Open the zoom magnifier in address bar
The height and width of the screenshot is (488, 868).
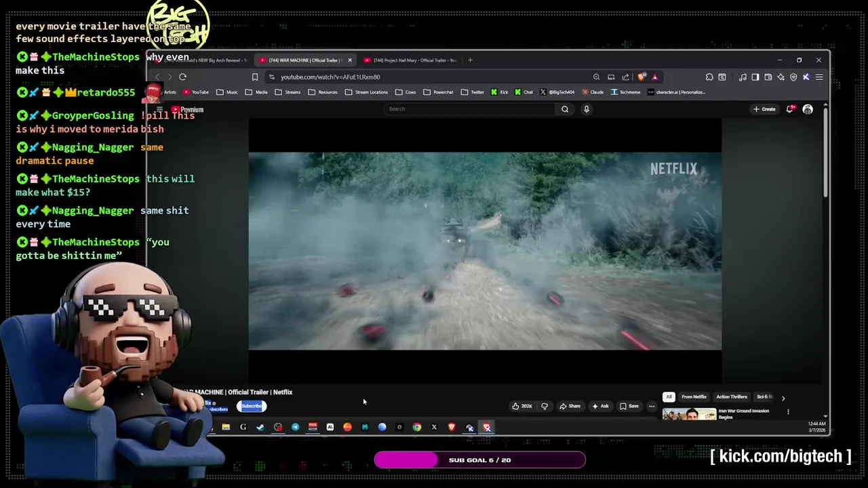(596, 77)
